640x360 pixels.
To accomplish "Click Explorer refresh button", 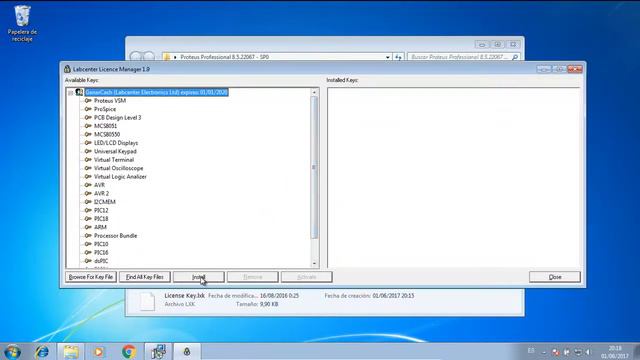I will [398, 57].
